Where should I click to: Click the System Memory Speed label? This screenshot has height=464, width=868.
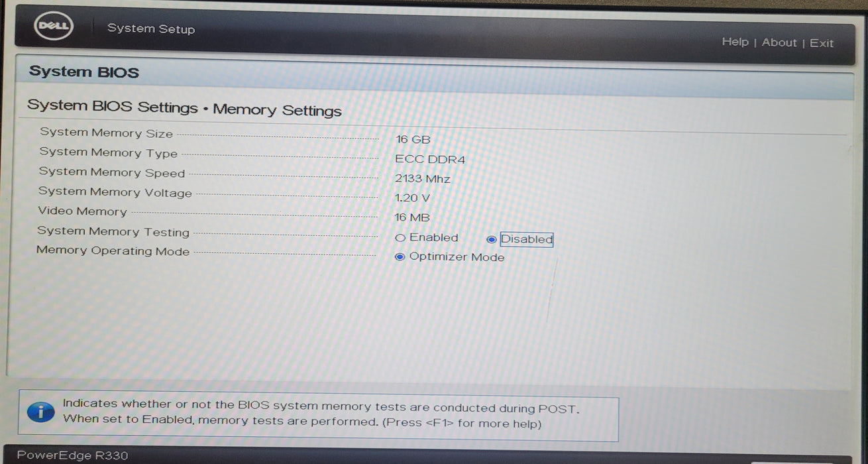coord(111,172)
